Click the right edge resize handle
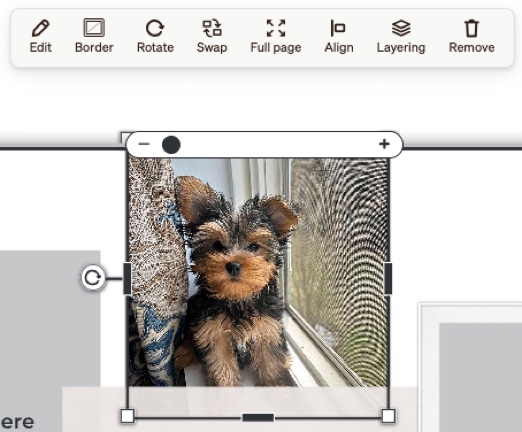Image resolution: width=522 pixels, height=432 pixels. (x=388, y=278)
